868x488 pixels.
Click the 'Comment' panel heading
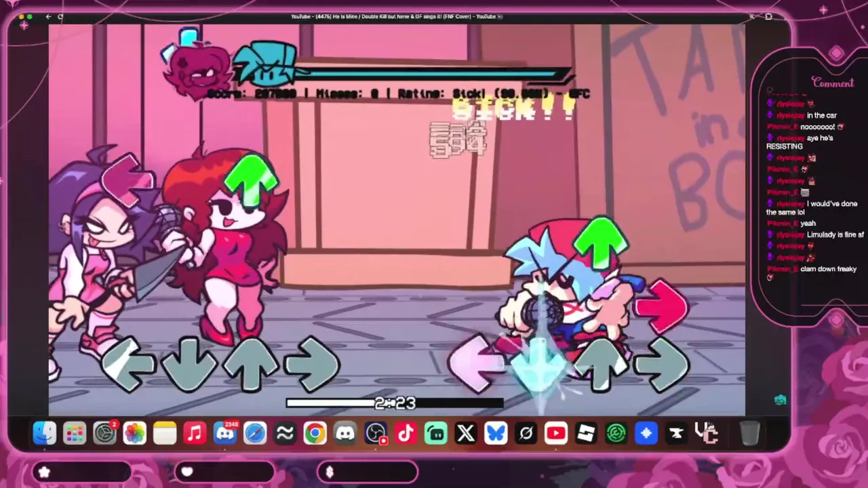click(x=833, y=83)
